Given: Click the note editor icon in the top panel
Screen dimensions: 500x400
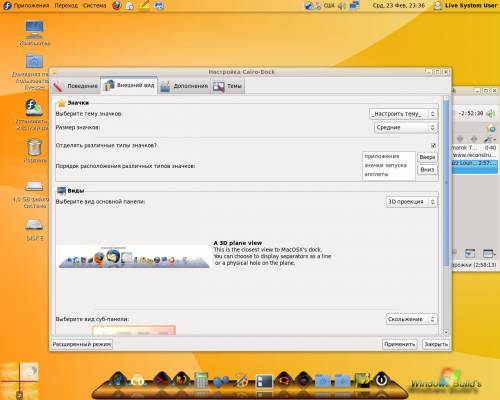Looking at the screenshot, I should (144, 5).
